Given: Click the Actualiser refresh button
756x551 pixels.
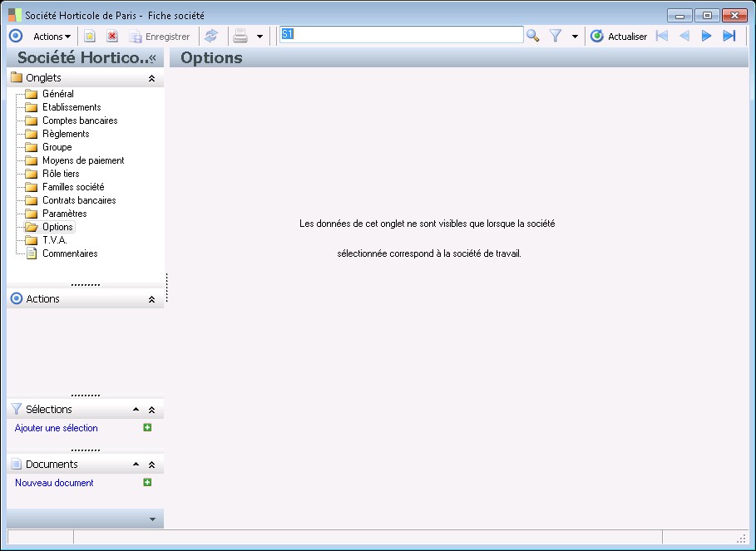Looking at the screenshot, I should point(619,36).
